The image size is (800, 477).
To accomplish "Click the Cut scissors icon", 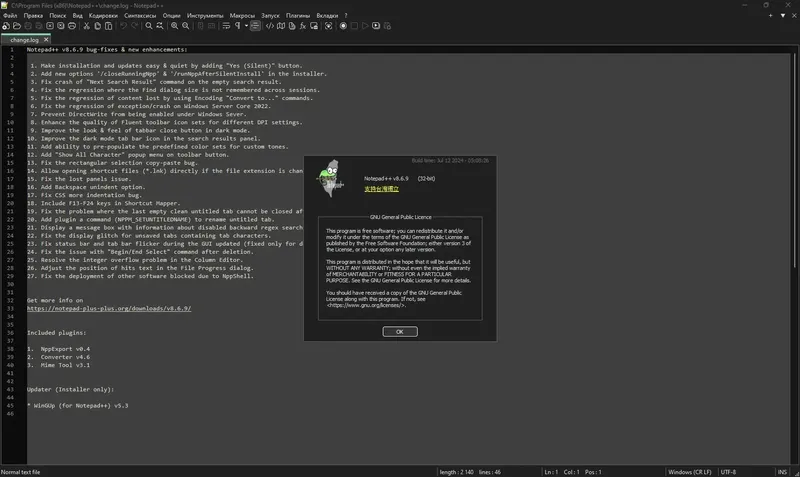I will (86, 26).
